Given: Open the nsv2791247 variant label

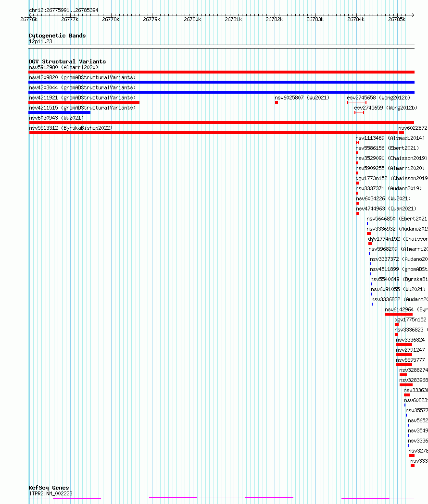Looking at the screenshot, I should pos(410,350).
